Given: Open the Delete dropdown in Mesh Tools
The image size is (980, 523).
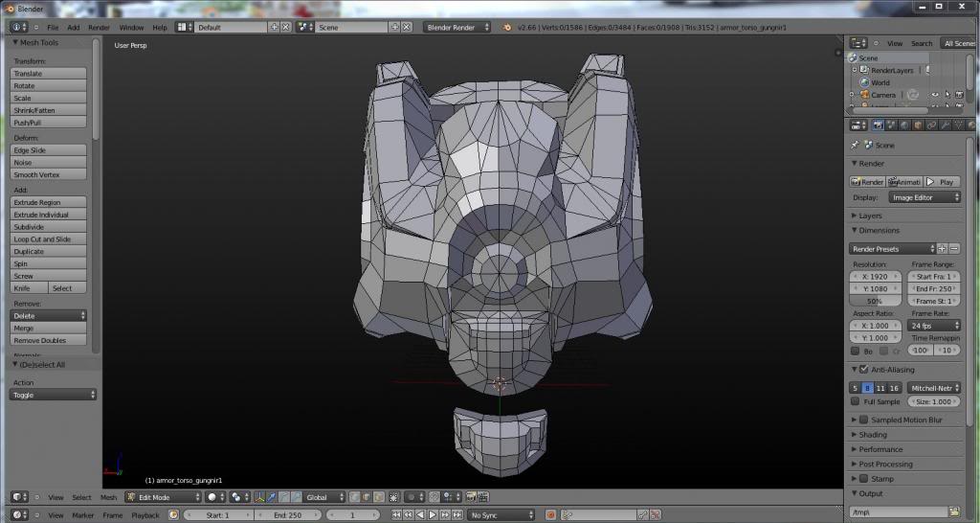Looking at the screenshot, I should coord(48,316).
